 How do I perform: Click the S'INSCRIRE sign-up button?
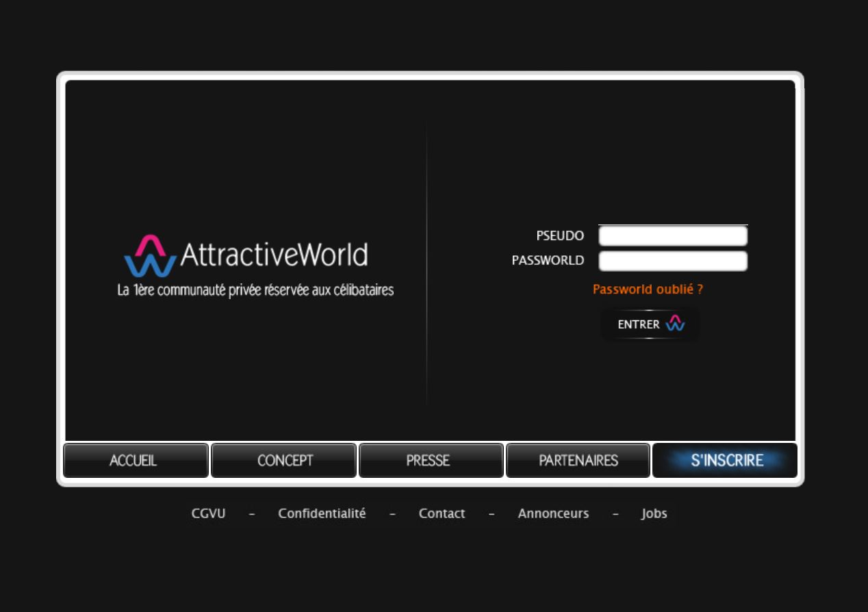pos(725,460)
